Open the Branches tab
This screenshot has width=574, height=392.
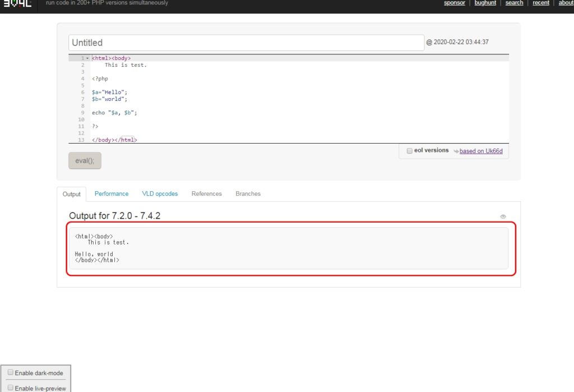click(248, 194)
